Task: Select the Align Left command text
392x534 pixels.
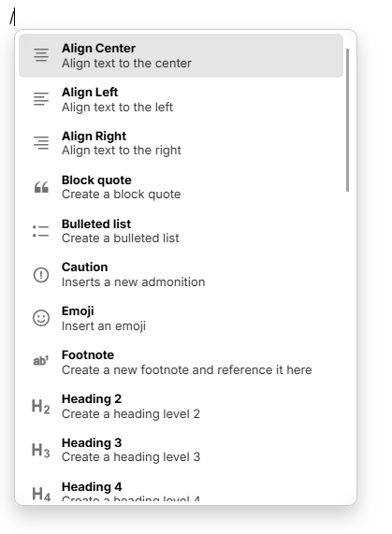Action: (90, 93)
